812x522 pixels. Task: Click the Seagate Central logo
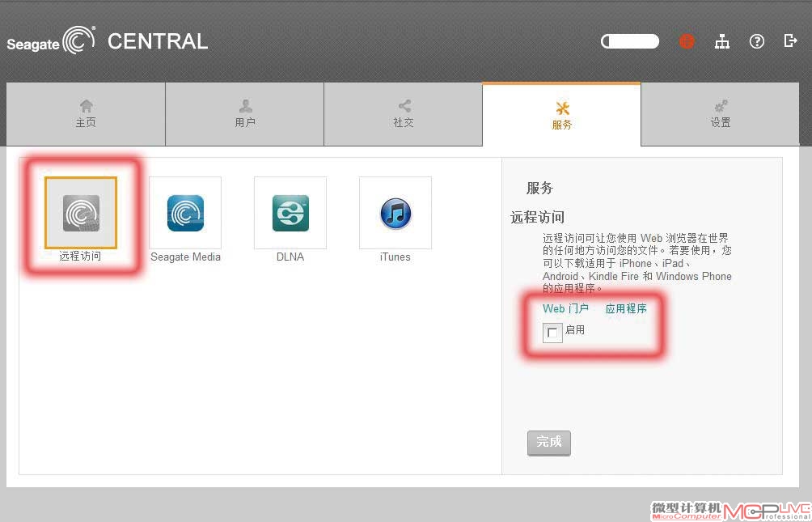(108, 41)
